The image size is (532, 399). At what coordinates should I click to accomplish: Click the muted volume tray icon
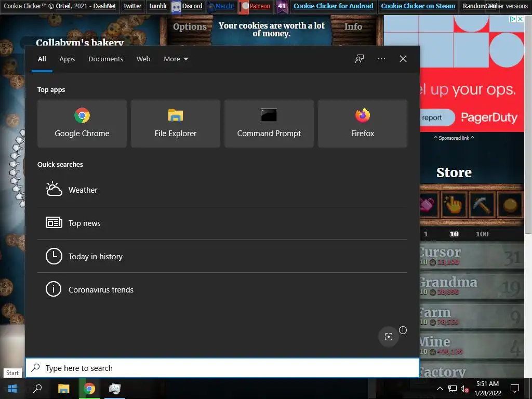(x=464, y=389)
